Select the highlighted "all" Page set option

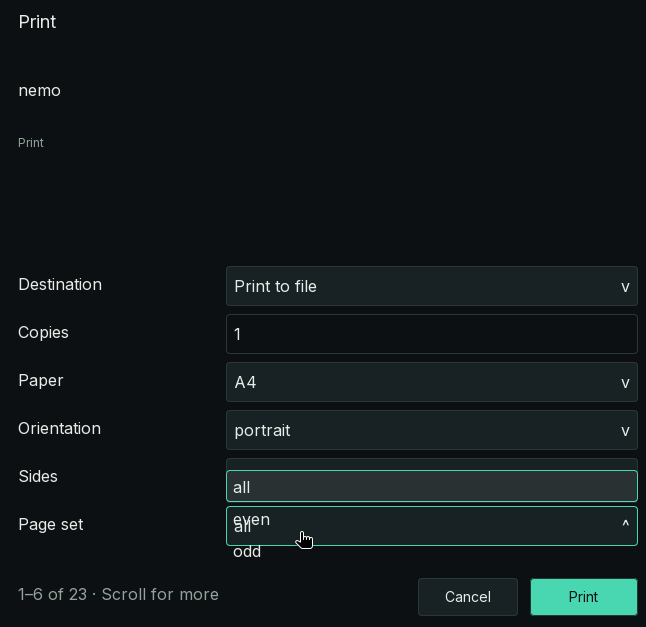pyautogui.click(x=432, y=486)
